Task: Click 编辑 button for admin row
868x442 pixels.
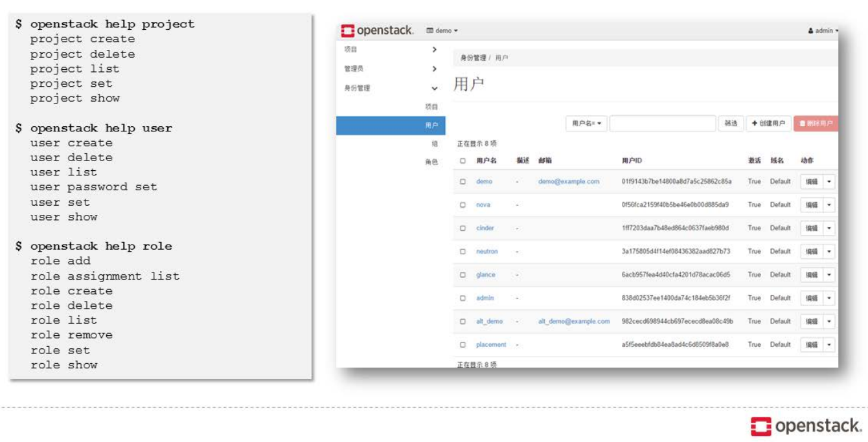Action: tap(812, 298)
